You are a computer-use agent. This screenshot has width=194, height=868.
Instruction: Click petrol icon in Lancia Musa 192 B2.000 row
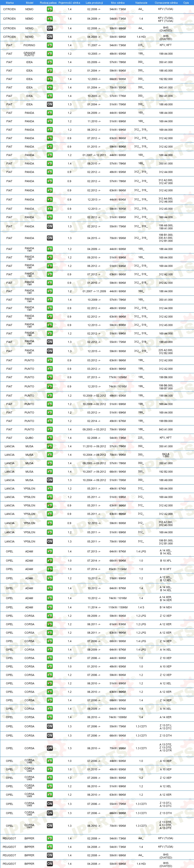[x=50, y=471]
